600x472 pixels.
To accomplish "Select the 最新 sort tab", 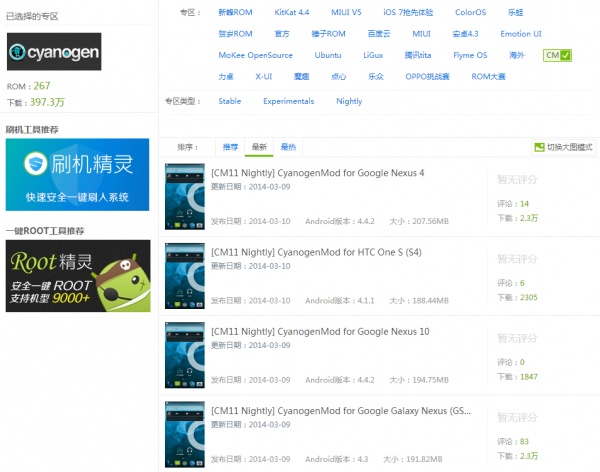I will click(259, 147).
